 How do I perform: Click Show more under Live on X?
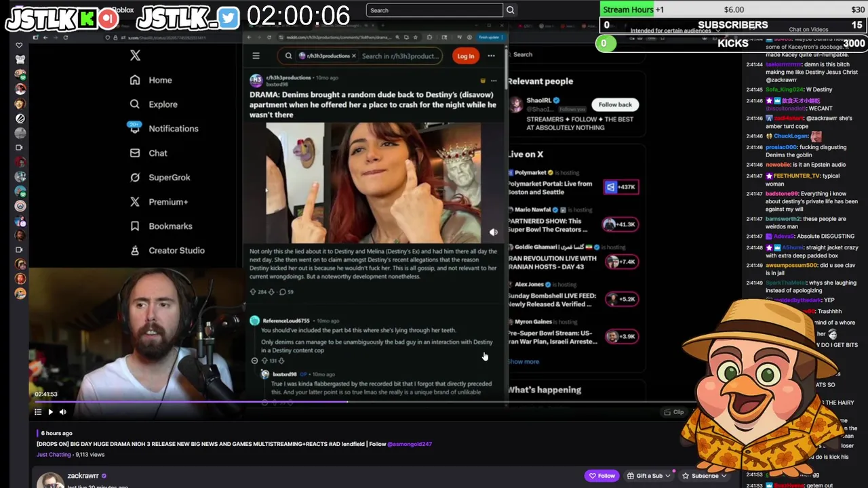tap(524, 362)
